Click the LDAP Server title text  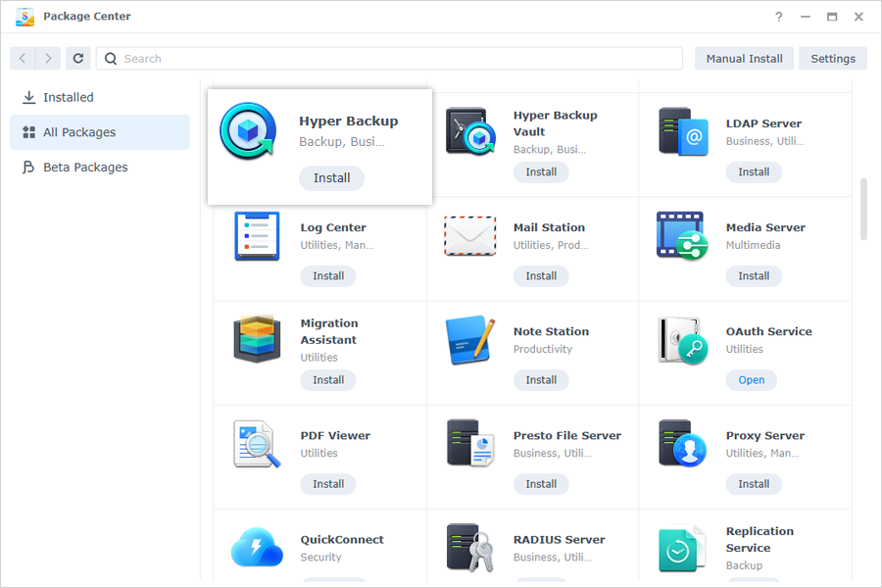click(763, 123)
